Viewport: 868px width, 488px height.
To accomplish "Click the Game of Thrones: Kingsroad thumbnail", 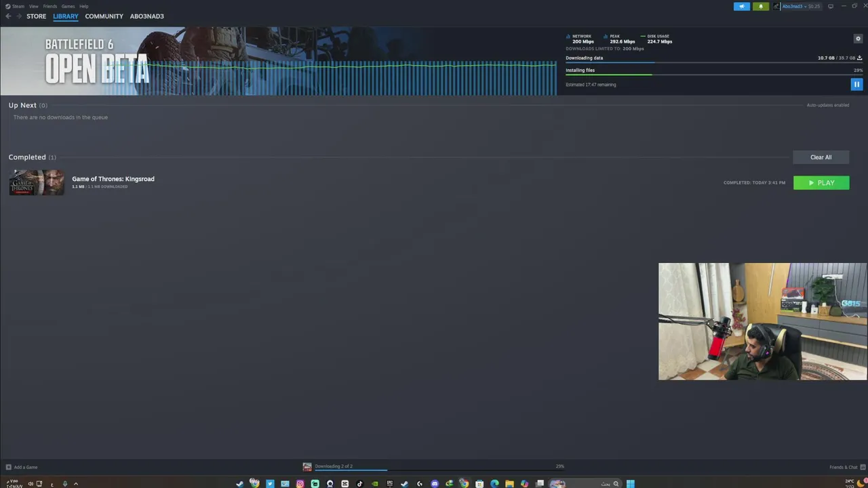I will click(x=37, y=182).
